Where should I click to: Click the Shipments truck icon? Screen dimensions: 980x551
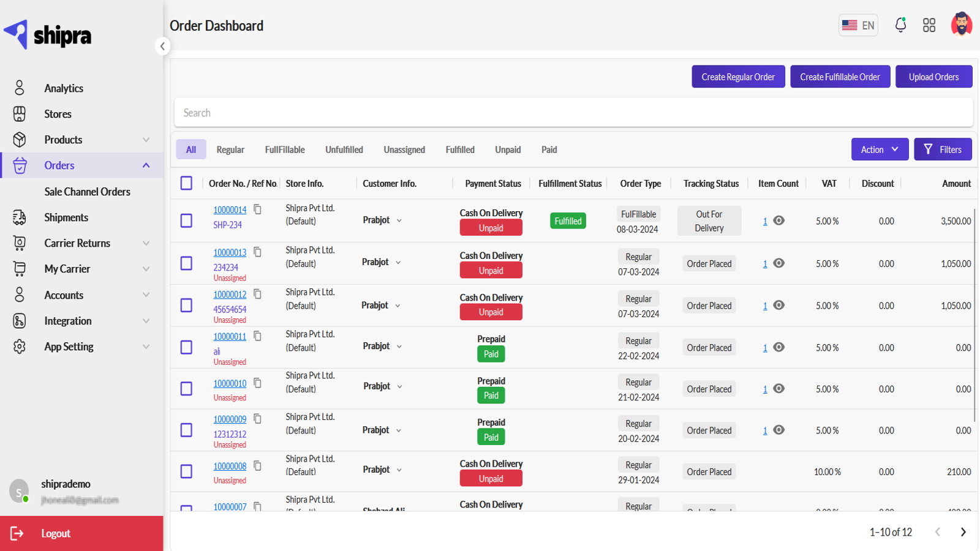click(x=20, y=217)
